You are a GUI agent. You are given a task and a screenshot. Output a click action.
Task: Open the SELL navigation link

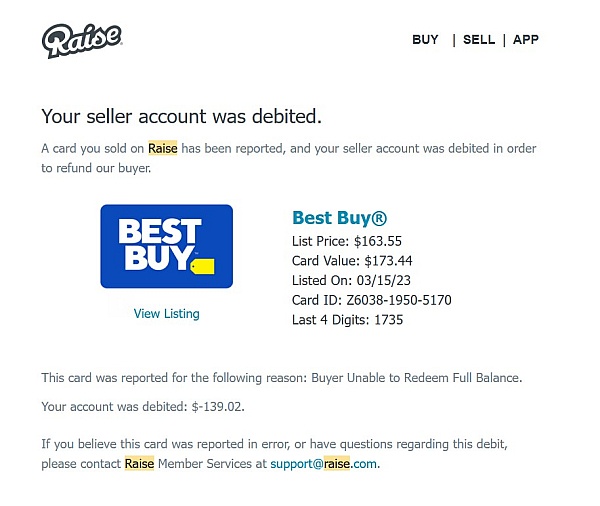point(479,39)
